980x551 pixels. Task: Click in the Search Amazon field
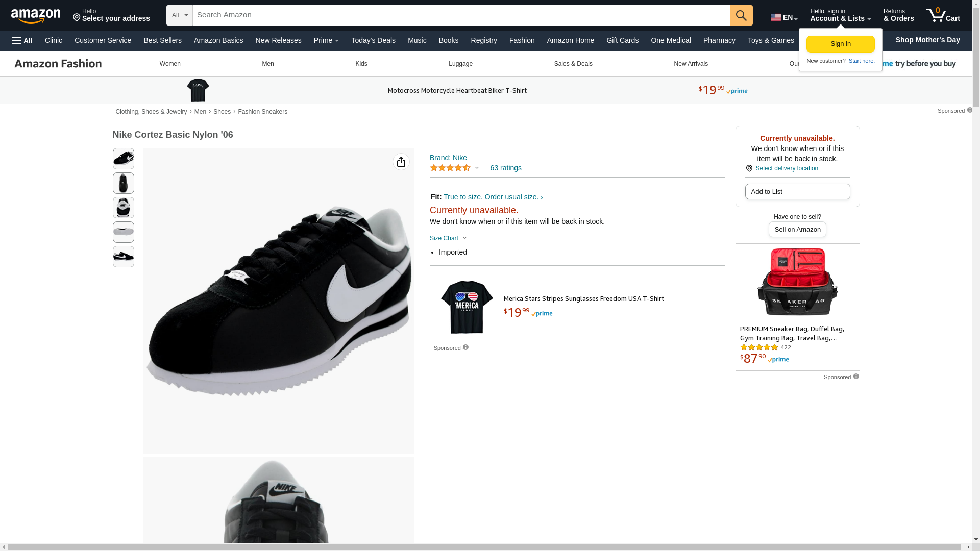[x=459, y=15]
